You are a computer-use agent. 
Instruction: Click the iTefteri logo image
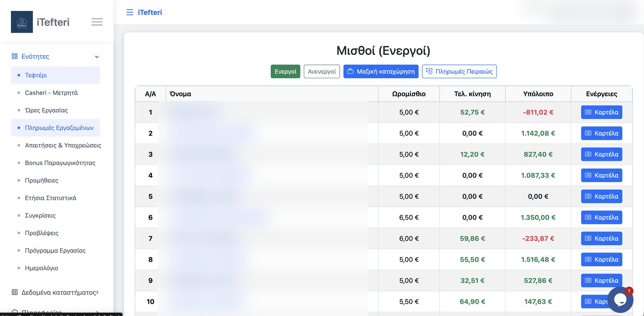click(x=22, y=22)
